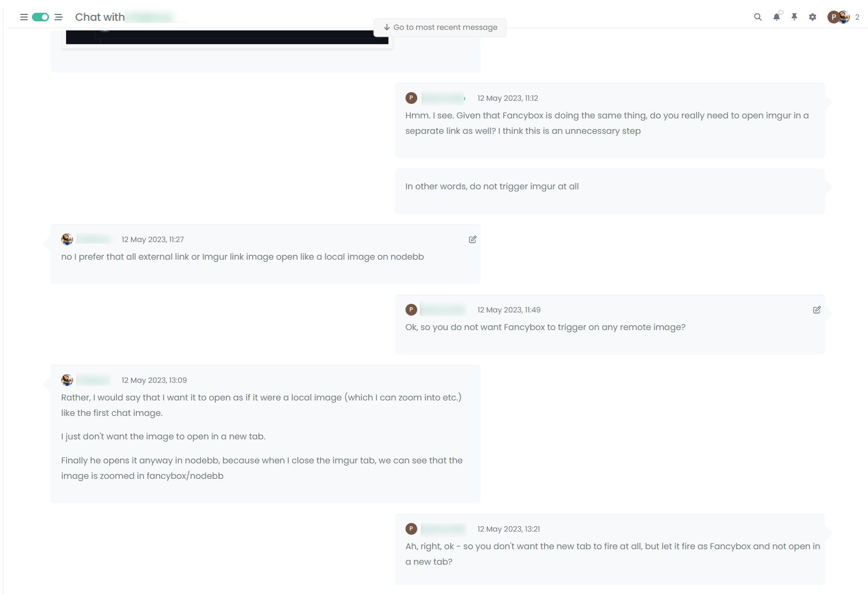Open the dark image thumbnail at top
868x594 pixels.
point(227,37)
